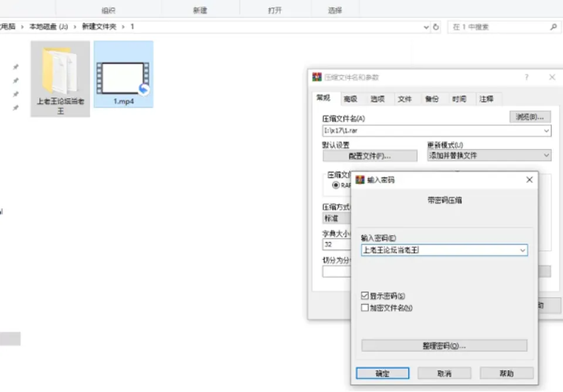Open the 压缩方式 dropdown showing 标准

coord(337,218)
